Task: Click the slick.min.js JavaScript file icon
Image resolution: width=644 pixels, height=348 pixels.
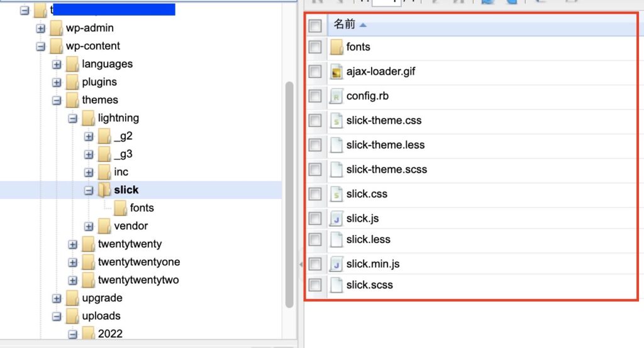Action: (336, 264)
